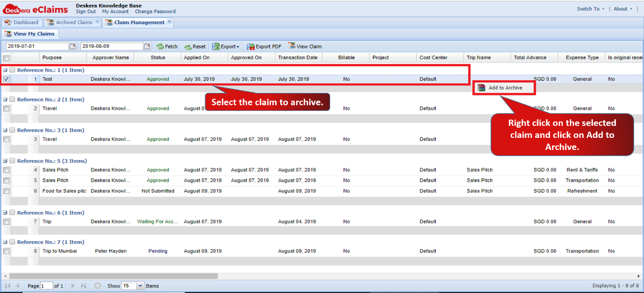The width and height of the screenshot is (644, 293).
Task: Open the Show items-per-page dropdown
Action: pyautogui.click(x=140, y=286)
